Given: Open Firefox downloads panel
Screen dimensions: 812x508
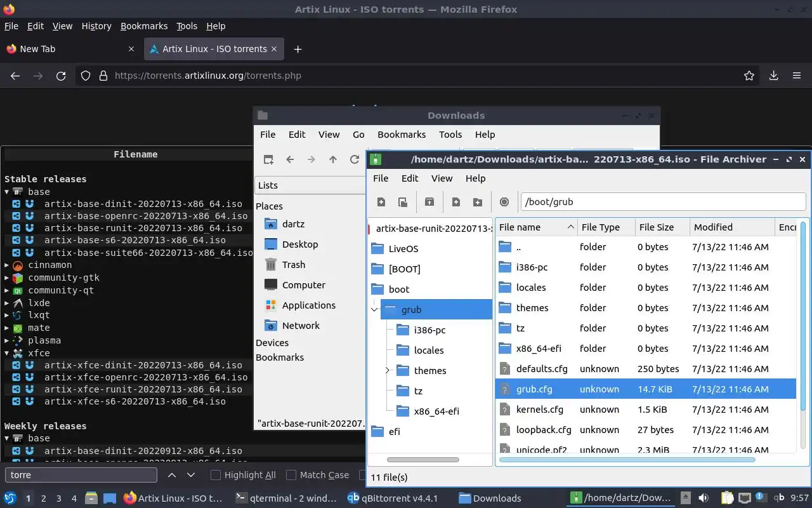Looking at the screenshot, I should click(774, 76).
